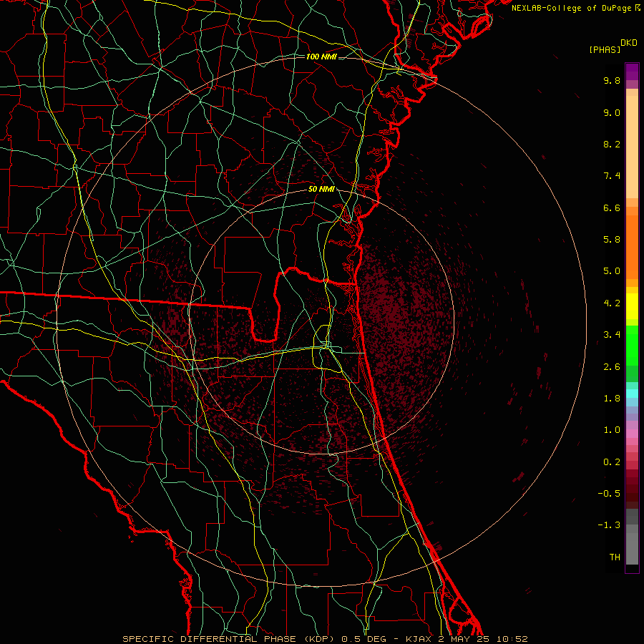
Task: Select the 0.2 scale value
Action: pyautogui.click(x=612, y=462)
